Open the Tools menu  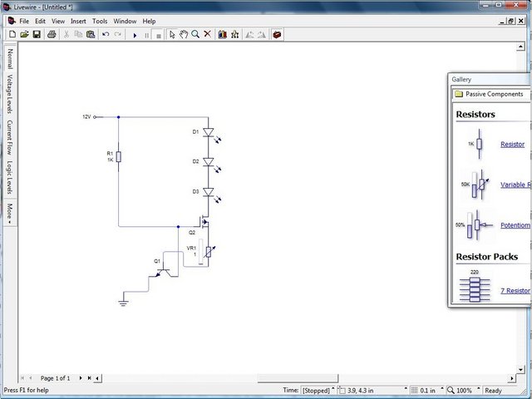tap(100, 21)
